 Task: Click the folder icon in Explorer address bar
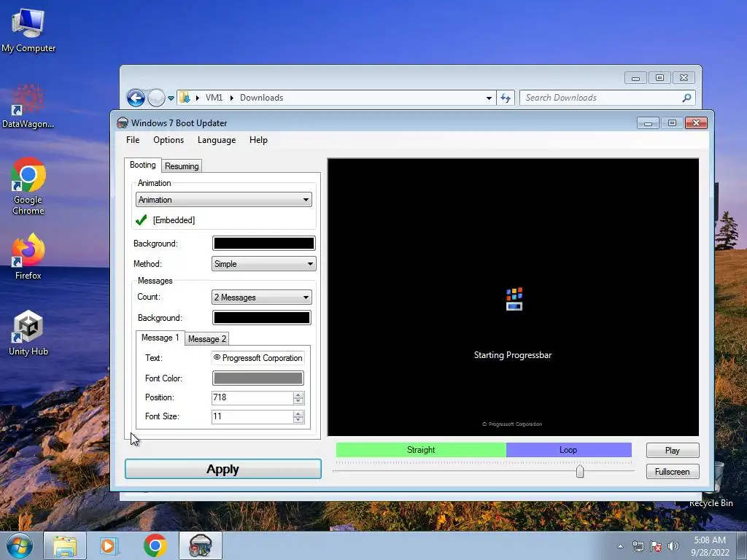click(x=185, y=98)
